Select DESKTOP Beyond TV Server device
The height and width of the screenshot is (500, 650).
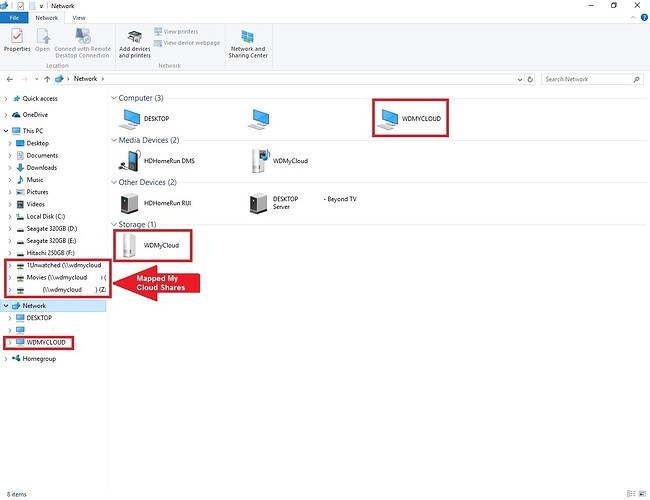point(303,203)
